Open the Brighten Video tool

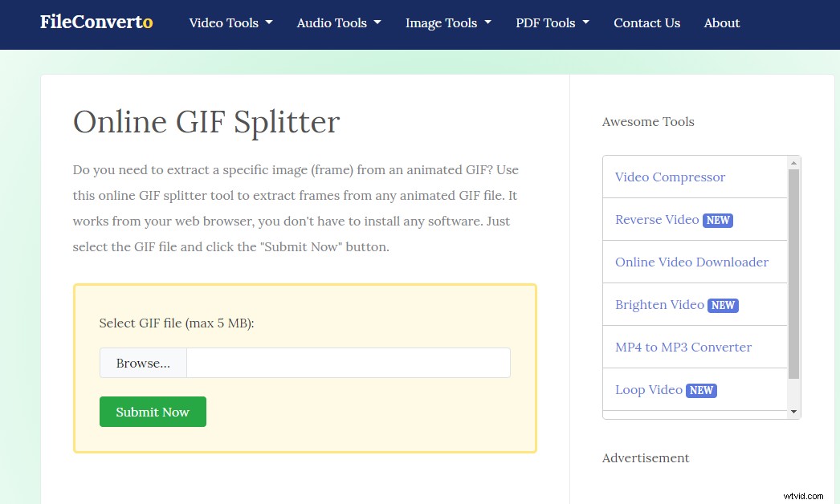click(659, 304)
